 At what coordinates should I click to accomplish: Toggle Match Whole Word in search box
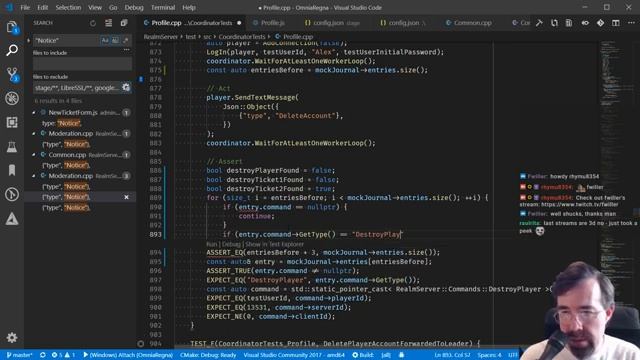click(115, 40)
